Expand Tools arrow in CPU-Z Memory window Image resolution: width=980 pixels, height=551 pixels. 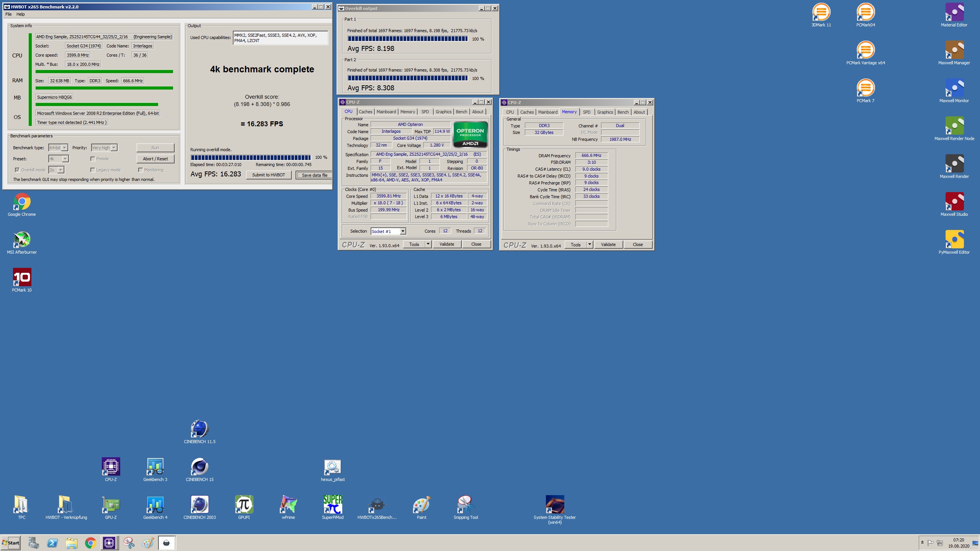coord(590,245)
